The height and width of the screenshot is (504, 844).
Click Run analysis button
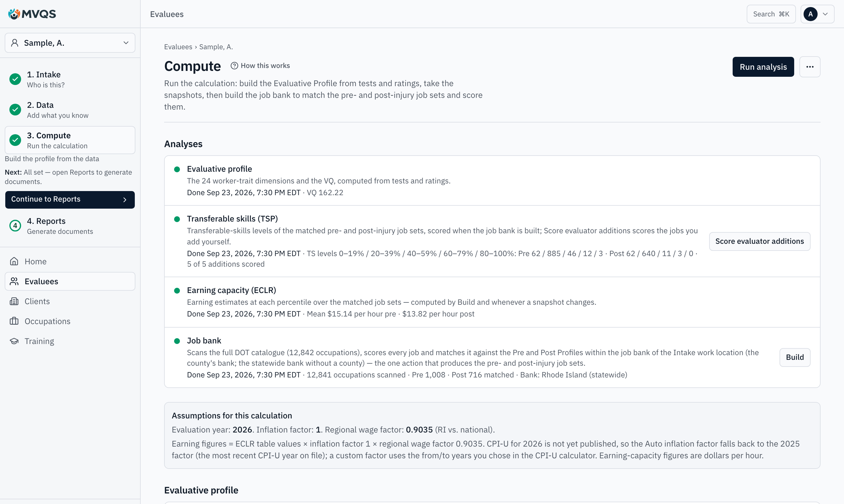[763, 67]
